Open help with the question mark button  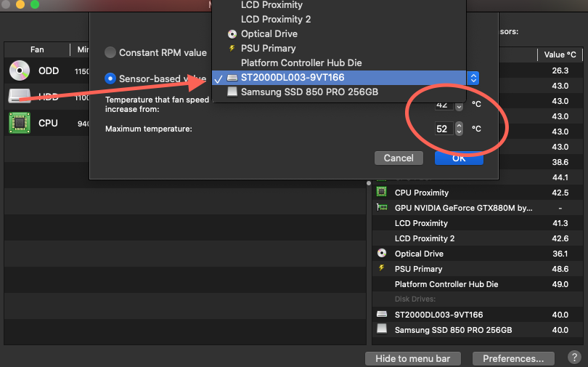(x=574, y=358)
